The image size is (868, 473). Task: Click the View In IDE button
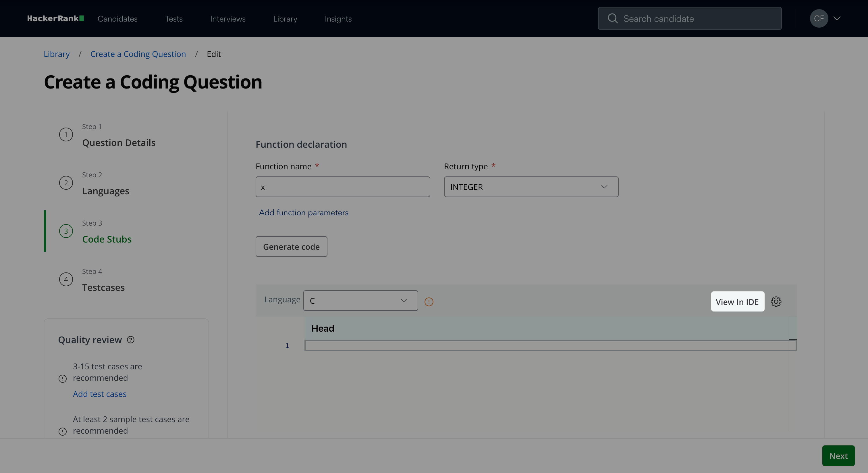click(x=737, y=302)
